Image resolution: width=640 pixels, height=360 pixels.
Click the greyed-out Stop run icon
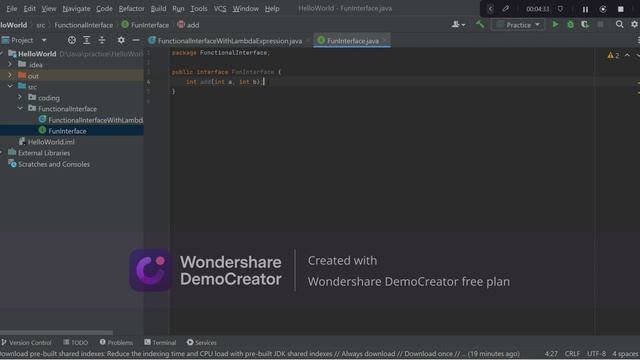600,25
